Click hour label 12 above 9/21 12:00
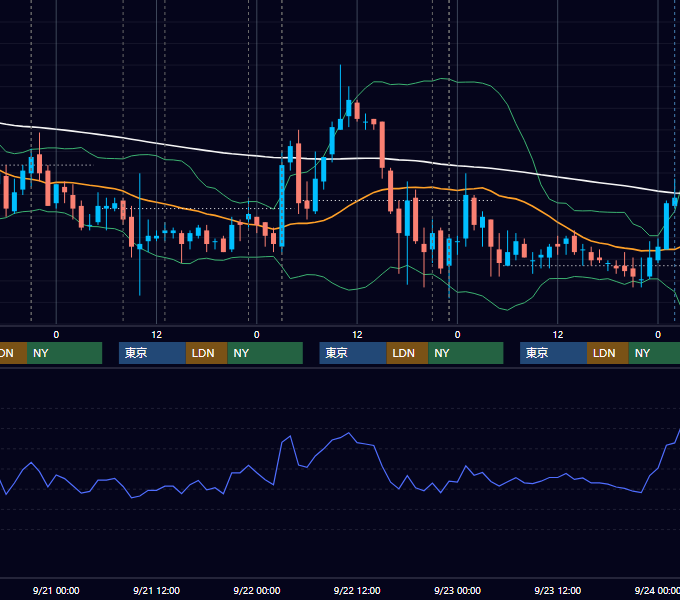Screen dimensions: 680x600 tap(156, 335)
